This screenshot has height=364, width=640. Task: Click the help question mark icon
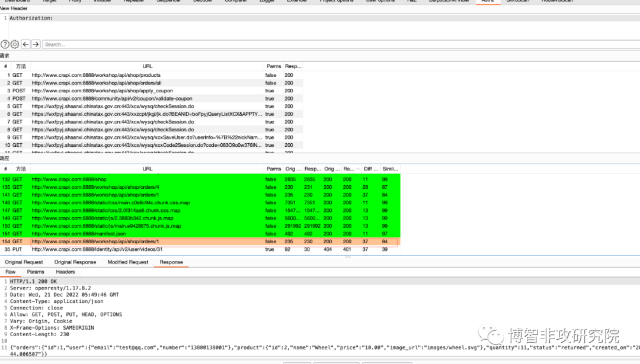pos(5,44)
